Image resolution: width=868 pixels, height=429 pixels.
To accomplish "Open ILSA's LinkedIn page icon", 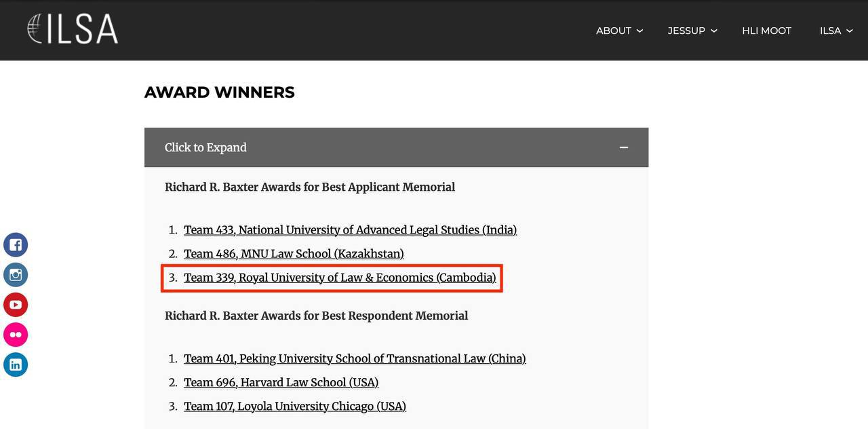I will pos(16,365).
